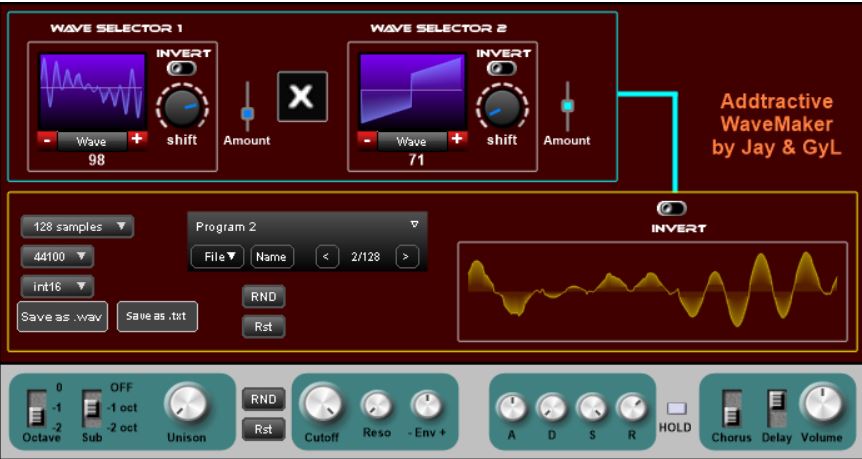Open the 128 samples dropdown

pos(77,227)
